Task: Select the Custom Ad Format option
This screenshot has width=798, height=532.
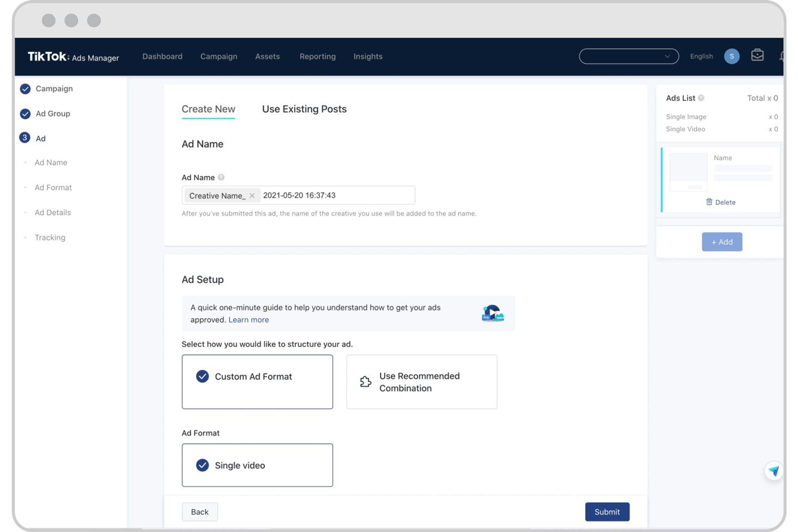Action: click(x=257, y=382)
